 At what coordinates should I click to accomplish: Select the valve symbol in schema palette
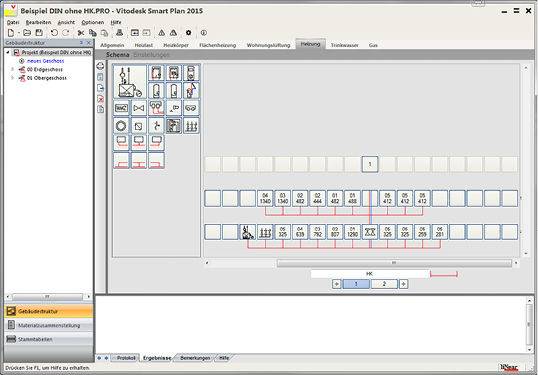click(x=139, y=108)
